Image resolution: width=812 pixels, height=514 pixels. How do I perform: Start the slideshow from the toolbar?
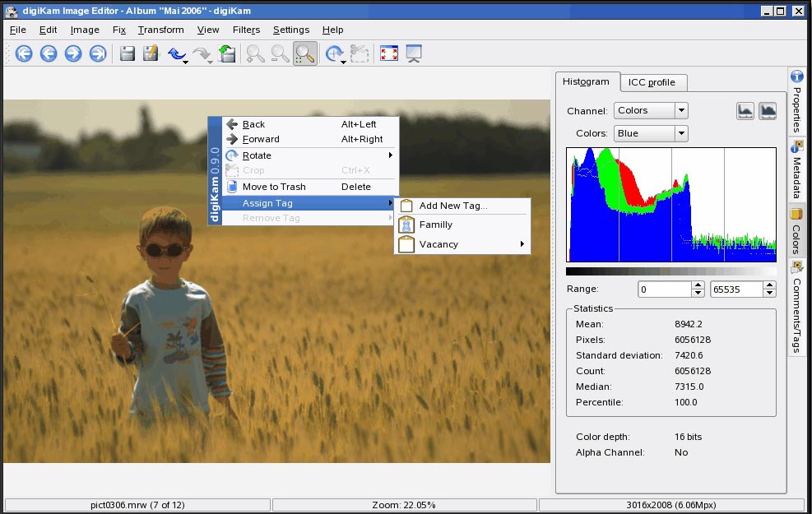(413, 53)
